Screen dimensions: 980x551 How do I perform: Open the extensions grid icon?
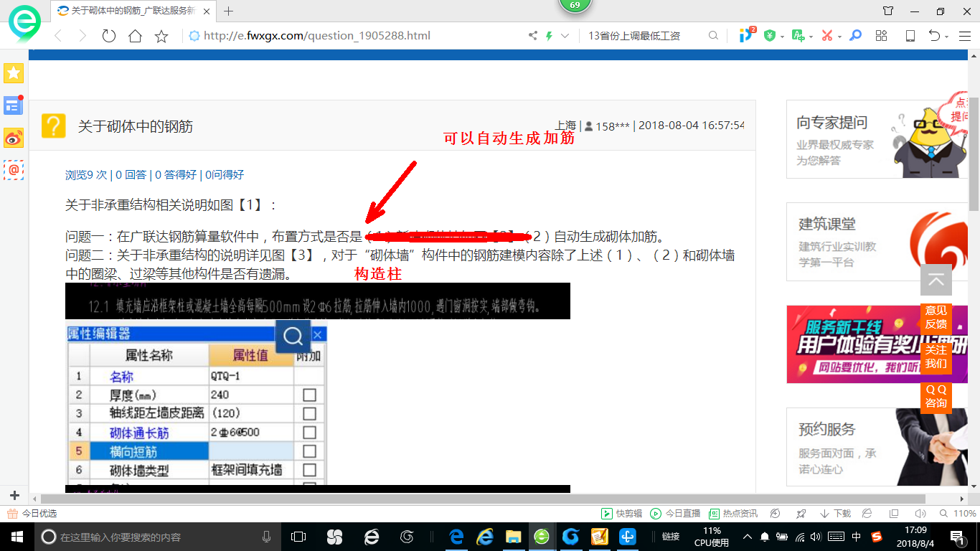click(x=882, y=36)
